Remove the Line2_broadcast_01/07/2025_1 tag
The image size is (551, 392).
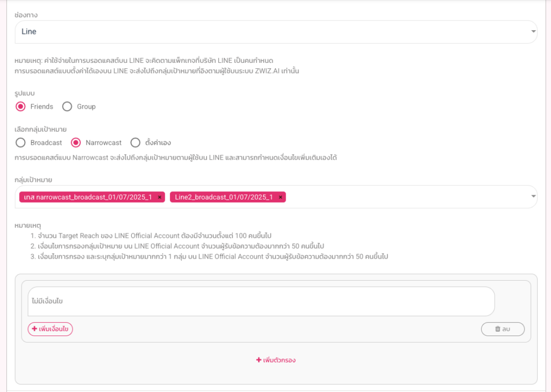280,197
